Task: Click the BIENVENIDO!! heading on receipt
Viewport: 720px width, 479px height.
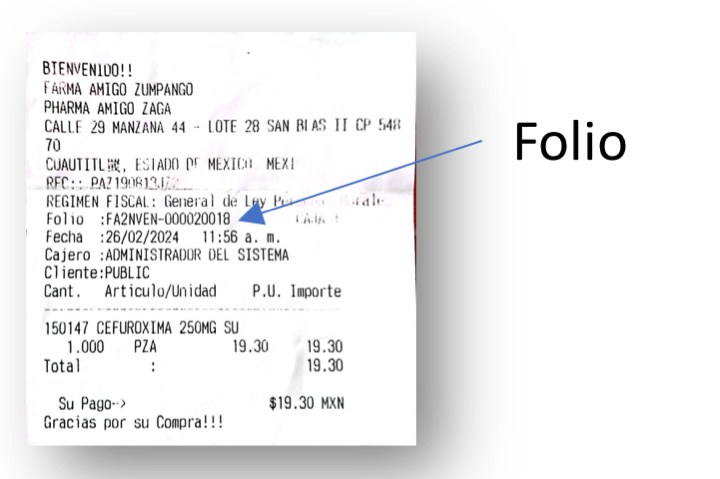Action: pos(88,69)
